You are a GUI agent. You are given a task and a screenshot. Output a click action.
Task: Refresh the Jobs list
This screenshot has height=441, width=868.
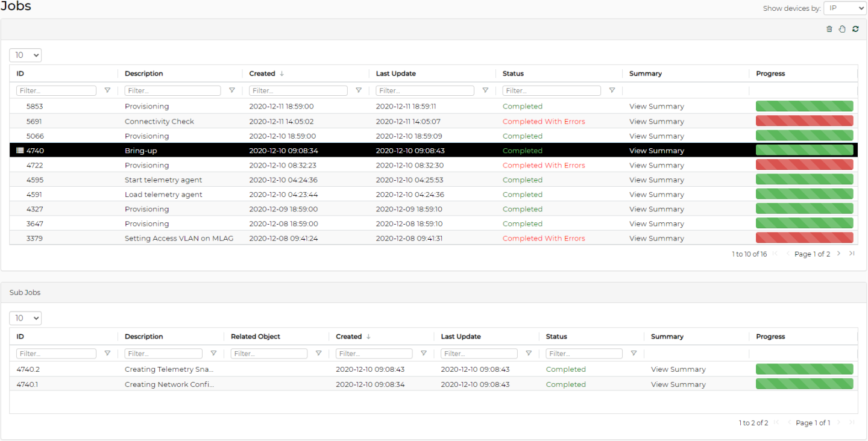click(x=855, y=29)
